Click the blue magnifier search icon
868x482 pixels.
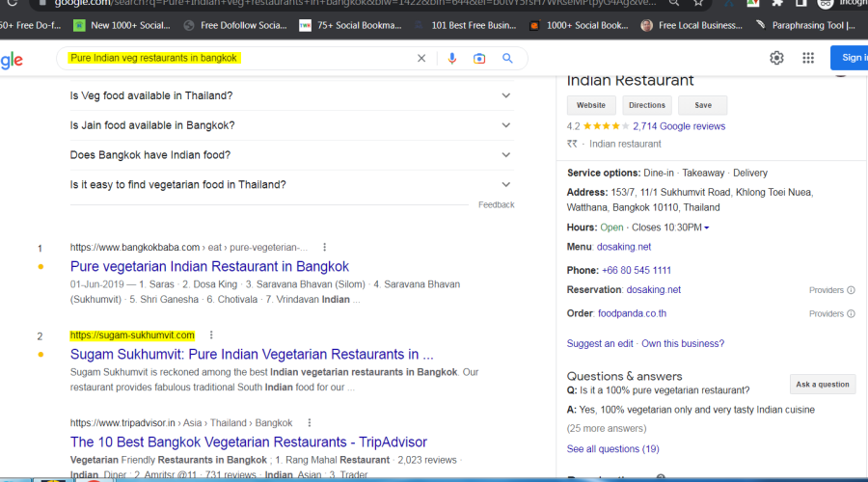pos(507,59)
